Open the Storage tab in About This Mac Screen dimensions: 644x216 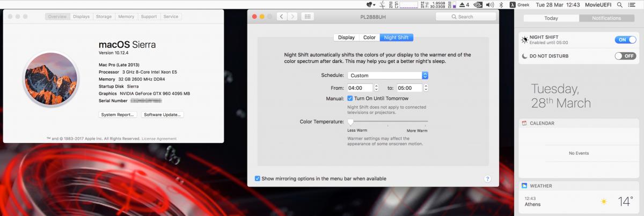[104, 17]
